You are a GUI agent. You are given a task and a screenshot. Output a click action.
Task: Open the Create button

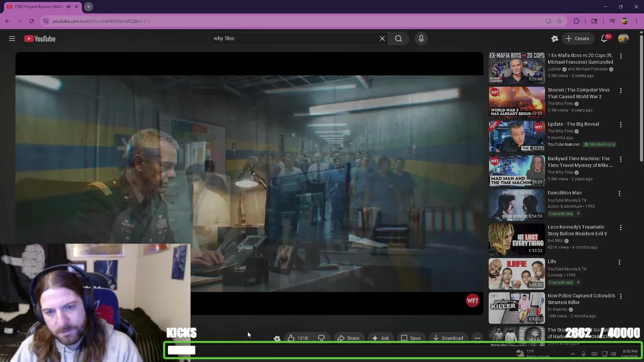point(577,39)
